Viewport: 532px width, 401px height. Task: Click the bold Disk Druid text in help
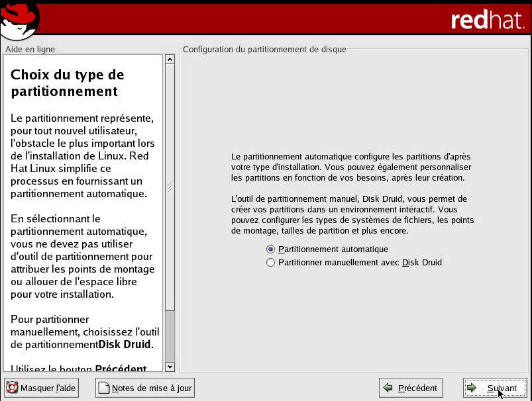[124, 344]
